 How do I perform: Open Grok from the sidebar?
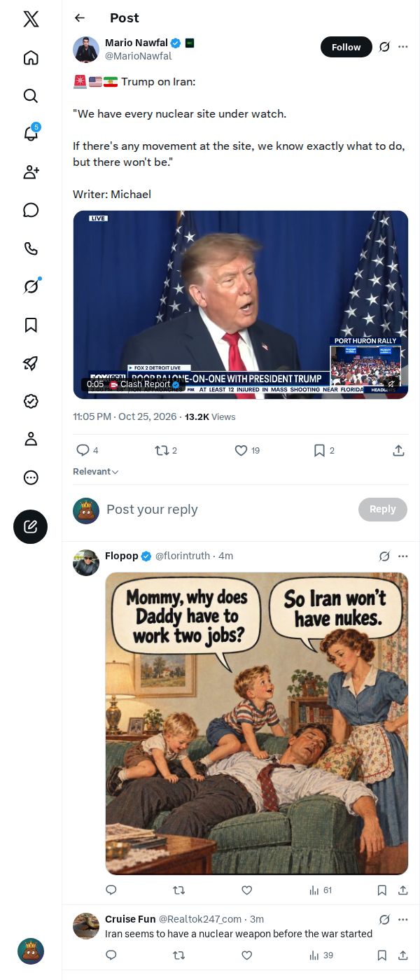click(x=31, y=286)
